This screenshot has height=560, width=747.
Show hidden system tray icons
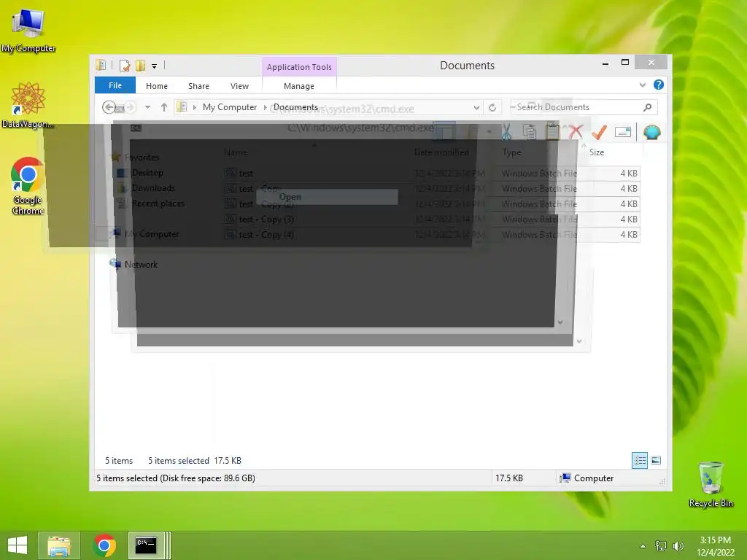click(x=643, y=546)
